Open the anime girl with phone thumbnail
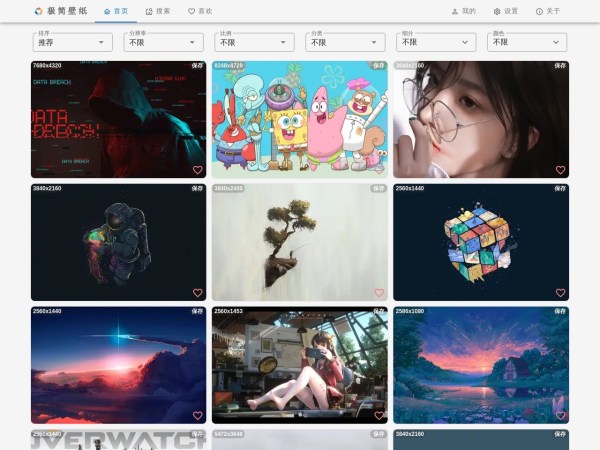The width and height of the screenshot is (600, 450). (300, 365)
